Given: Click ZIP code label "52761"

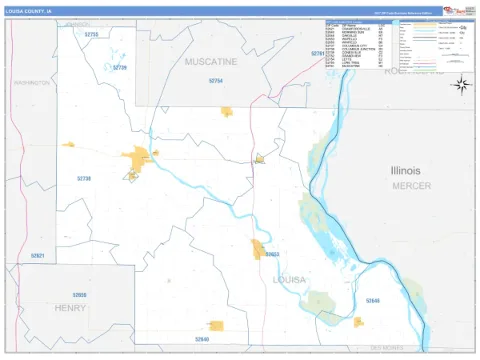Looking at the screenshot, I should point(318,54).
